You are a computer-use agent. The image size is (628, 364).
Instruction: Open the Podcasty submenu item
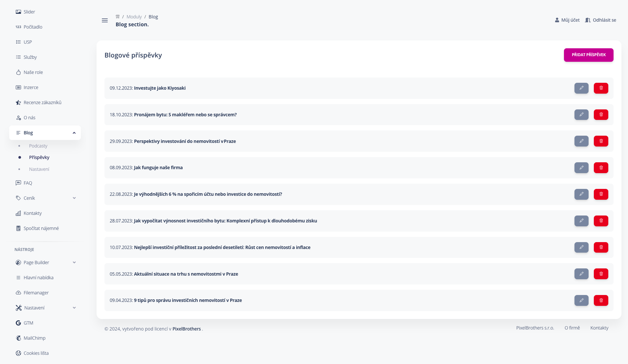click(38, 146)
